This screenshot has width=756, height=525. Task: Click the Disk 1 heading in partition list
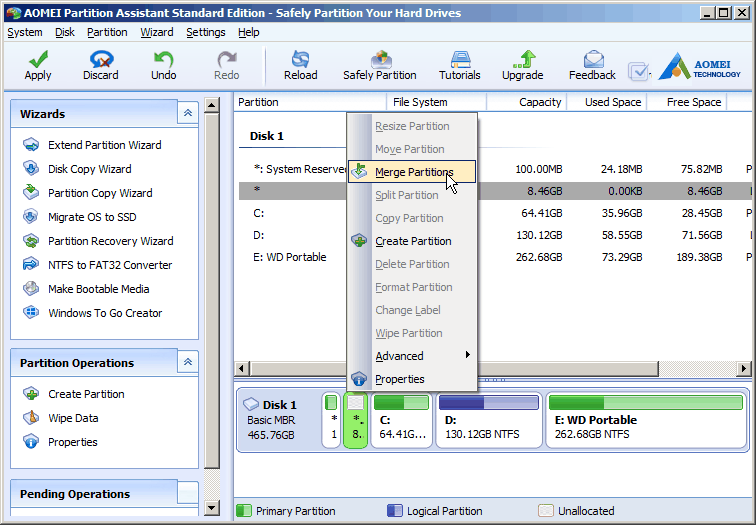(267, 136)
